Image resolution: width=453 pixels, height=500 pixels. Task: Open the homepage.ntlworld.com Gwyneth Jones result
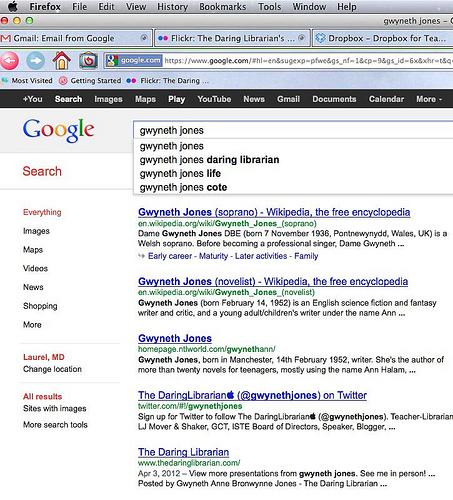click(x=175, y=338)
